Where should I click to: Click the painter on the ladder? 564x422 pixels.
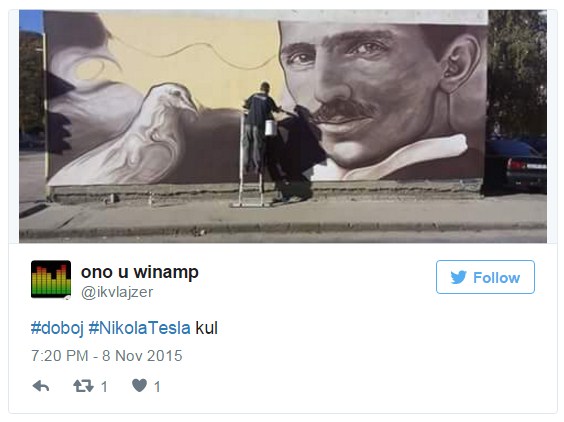(x=260, y=122)
